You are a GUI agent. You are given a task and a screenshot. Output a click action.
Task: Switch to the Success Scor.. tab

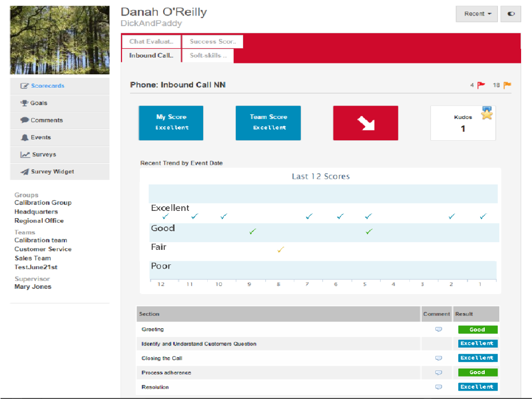click(x=212, y=42)
